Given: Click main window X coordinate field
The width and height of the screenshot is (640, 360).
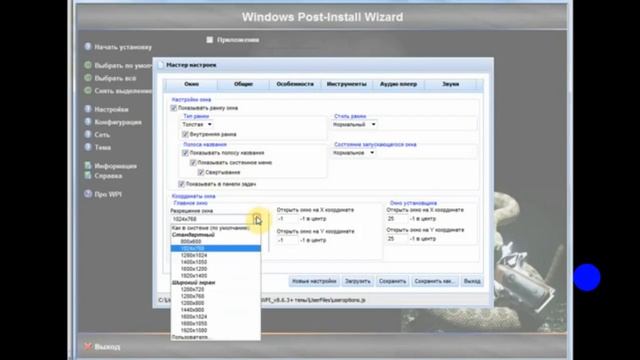Looking at the screenshot, I should (287, 219).
